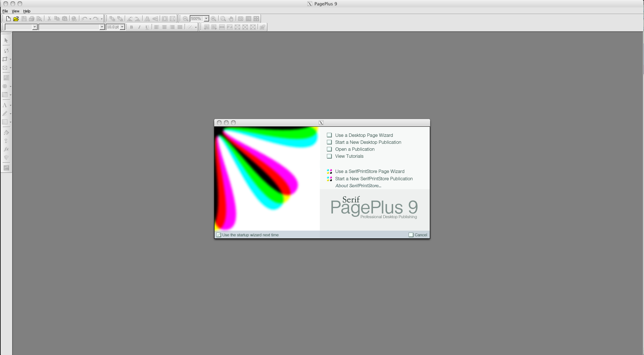
Task: Click the Save floppy disk icon
Action: [x=24, y=19]
